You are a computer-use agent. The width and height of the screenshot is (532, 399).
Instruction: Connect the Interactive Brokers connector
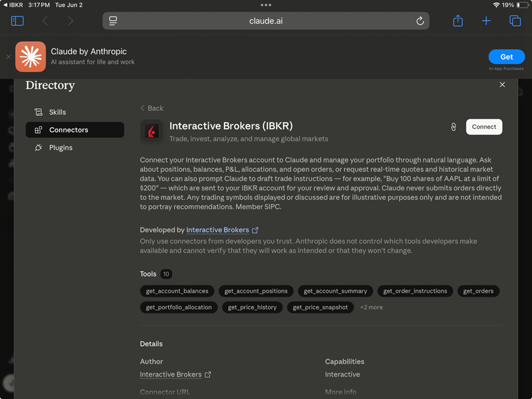484,126
